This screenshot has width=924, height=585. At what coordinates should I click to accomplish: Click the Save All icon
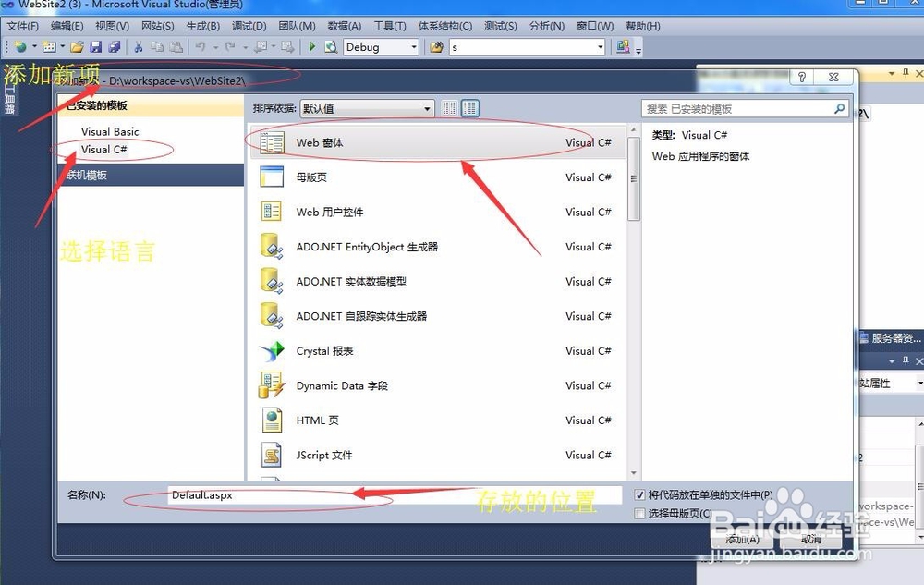(115, 46)
